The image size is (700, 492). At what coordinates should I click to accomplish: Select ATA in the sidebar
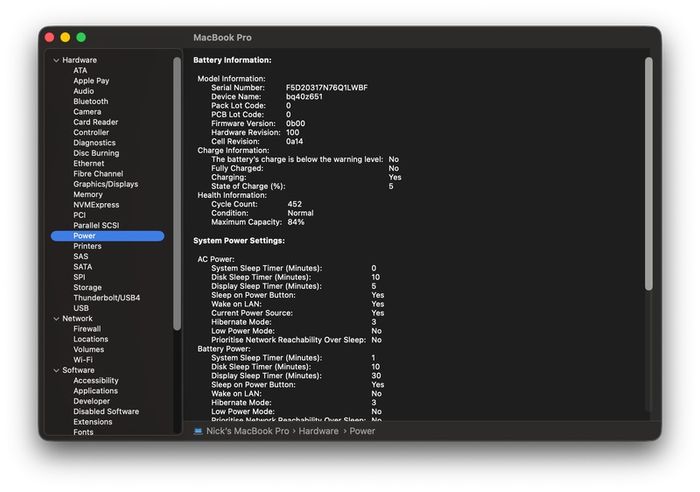[80, 71]
